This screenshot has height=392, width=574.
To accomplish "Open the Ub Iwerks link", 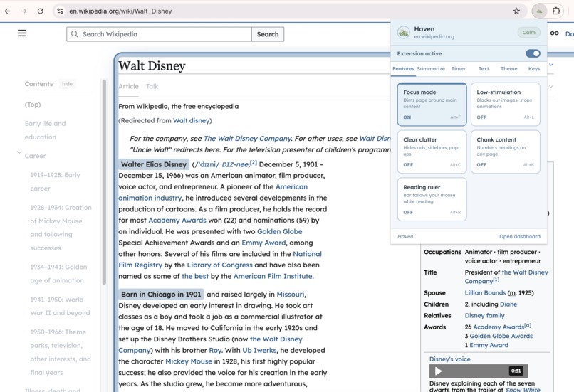I will pos(259,350).
